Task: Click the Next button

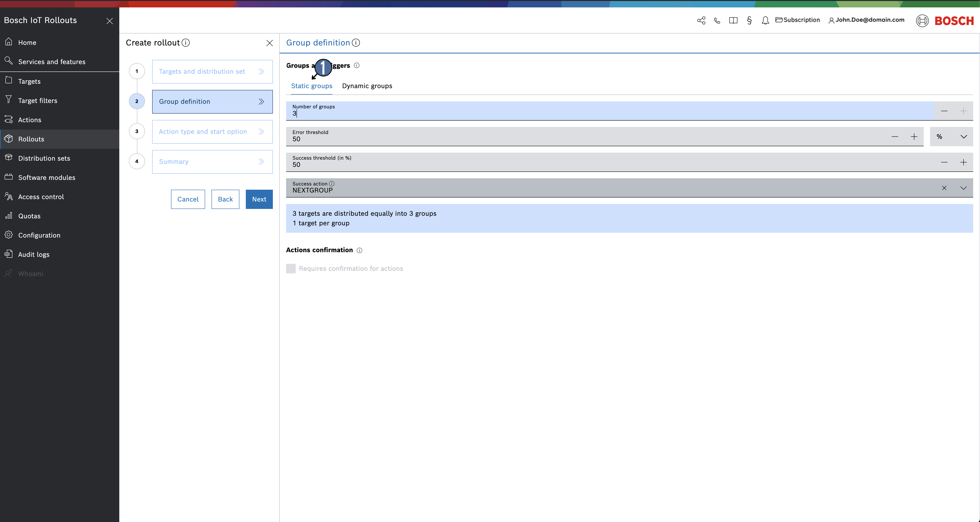Action: coord(259,199)
